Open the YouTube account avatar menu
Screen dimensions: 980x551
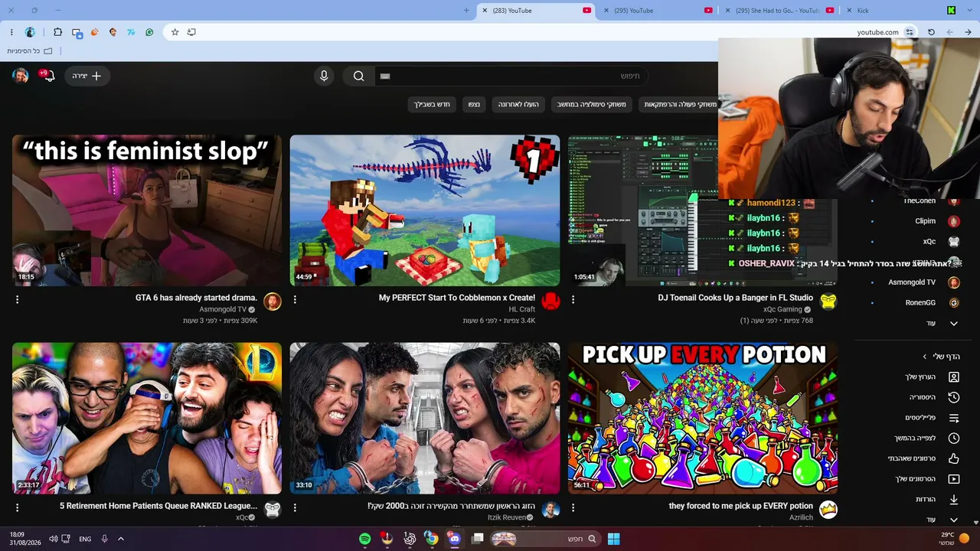tap(21, 76)
